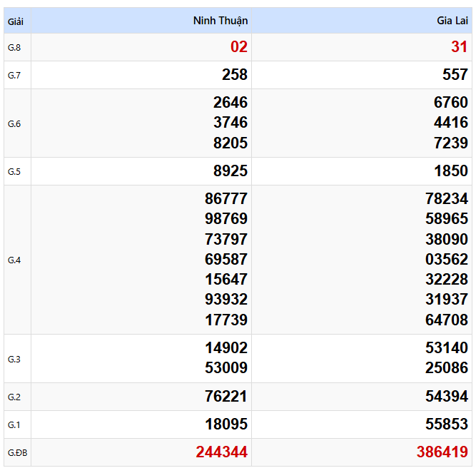Click Ninh Thuận G.7 number 258
The height and width of the screenshot is (473, 476).
point(235,75)
